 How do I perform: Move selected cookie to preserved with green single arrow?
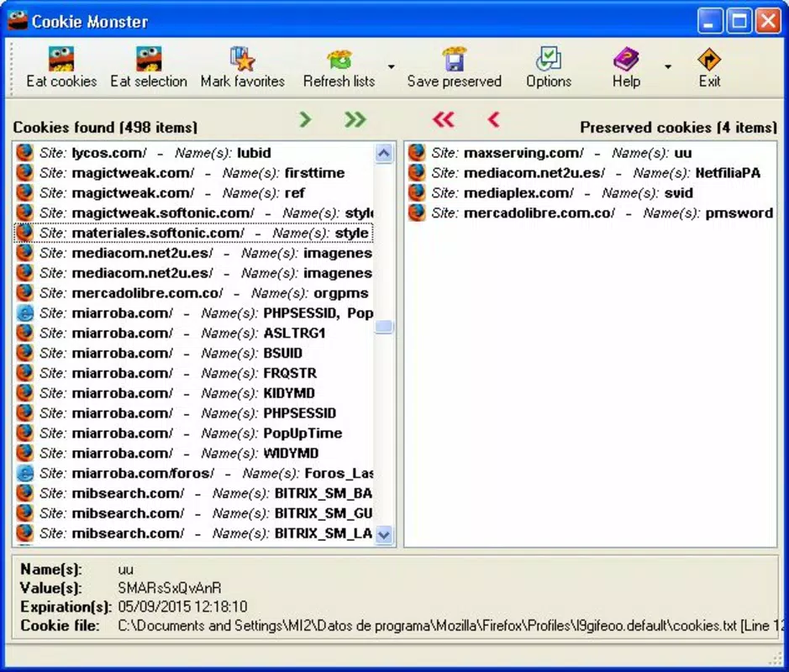coord(305,119)
